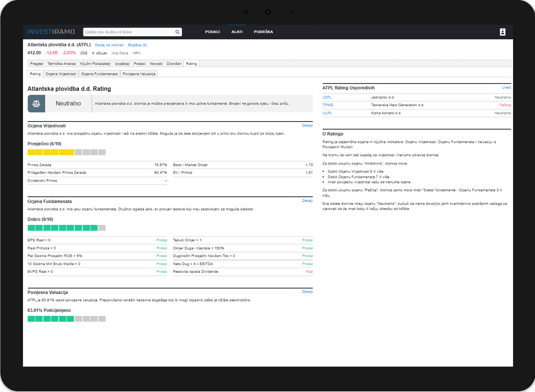Click Omjer Duga i Kapitala row

point(243,248)
